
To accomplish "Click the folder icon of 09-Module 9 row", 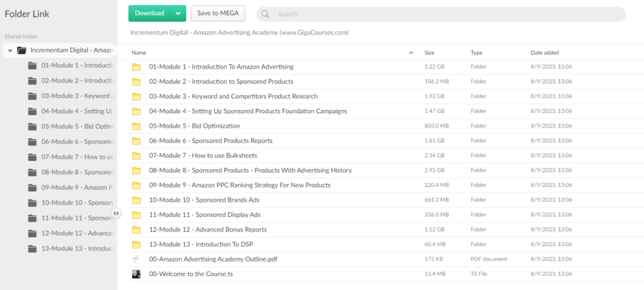I will point(136,185).
